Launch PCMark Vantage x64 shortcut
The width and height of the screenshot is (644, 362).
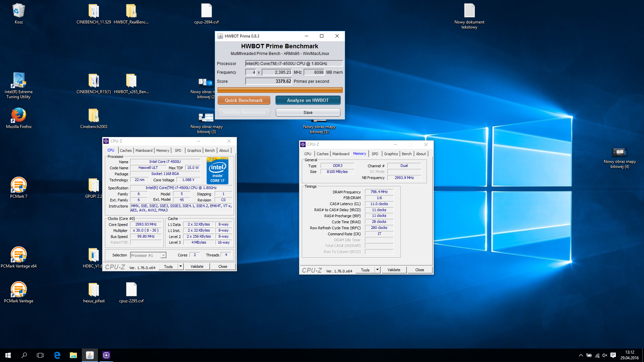pyautogui.click(x=18, y=257)
